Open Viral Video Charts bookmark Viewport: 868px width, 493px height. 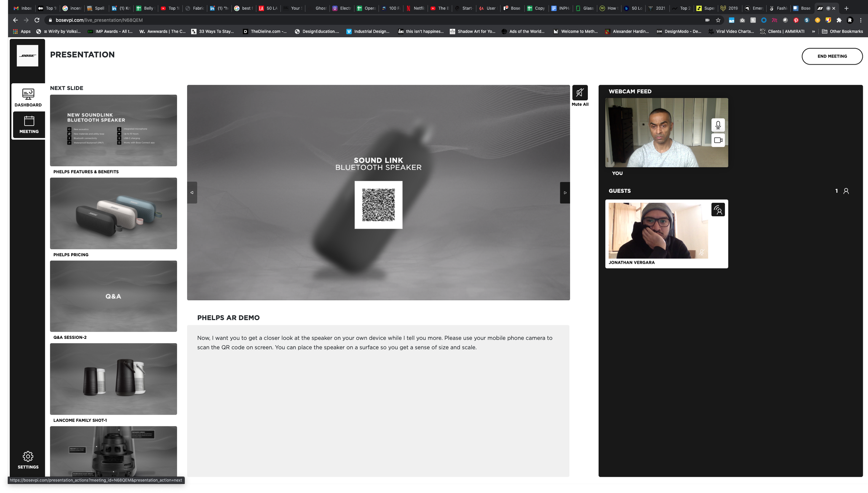(x=731, y=31)
